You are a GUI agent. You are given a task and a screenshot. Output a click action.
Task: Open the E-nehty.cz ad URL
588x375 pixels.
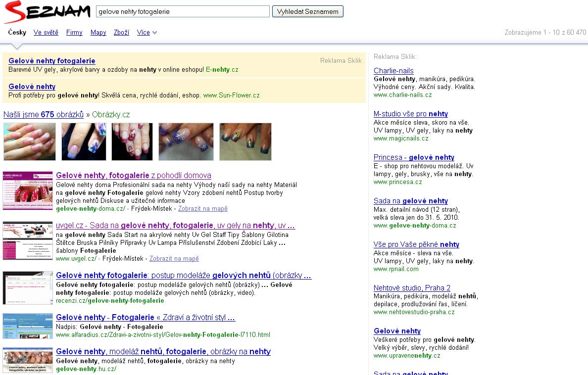coord(222,70)
